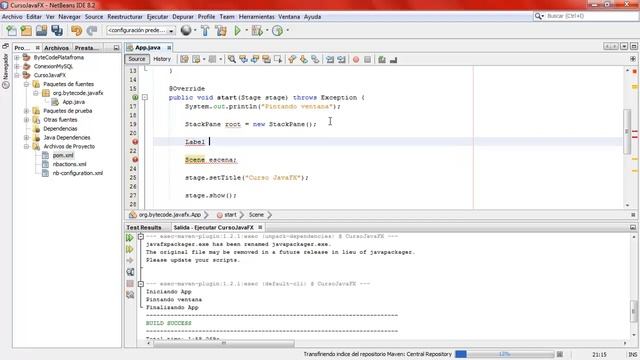Close the App.java editor tab

click(x=169, y=48)
